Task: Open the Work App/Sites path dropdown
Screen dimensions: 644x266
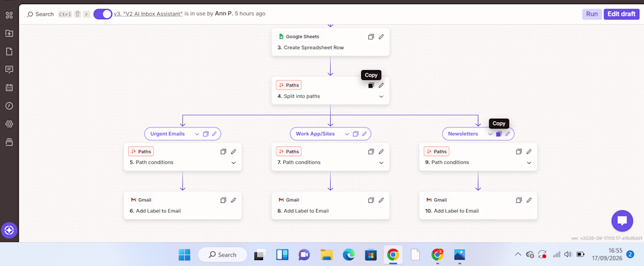Action: pyautogui.click(x=347, y=134)
